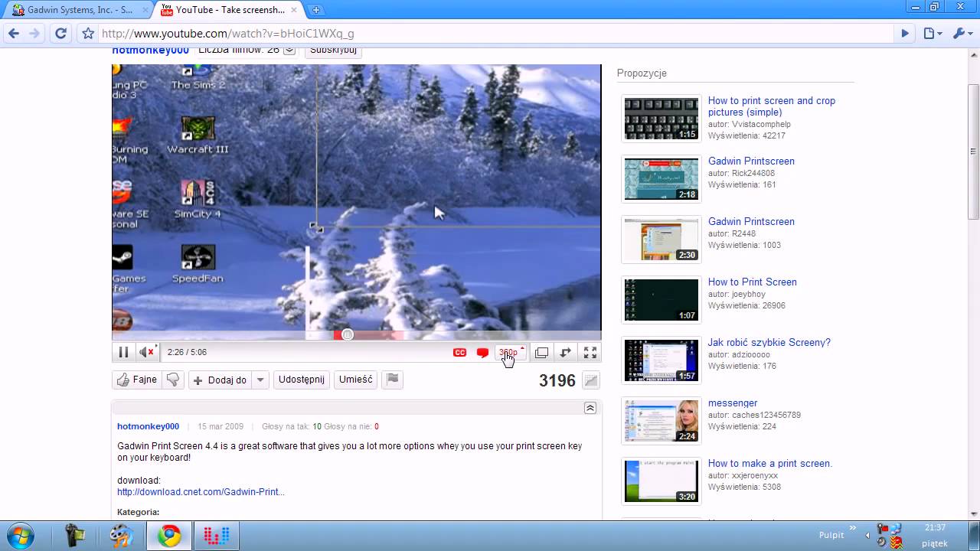Click the messenger video thumbnail

(x=661, y=421)
